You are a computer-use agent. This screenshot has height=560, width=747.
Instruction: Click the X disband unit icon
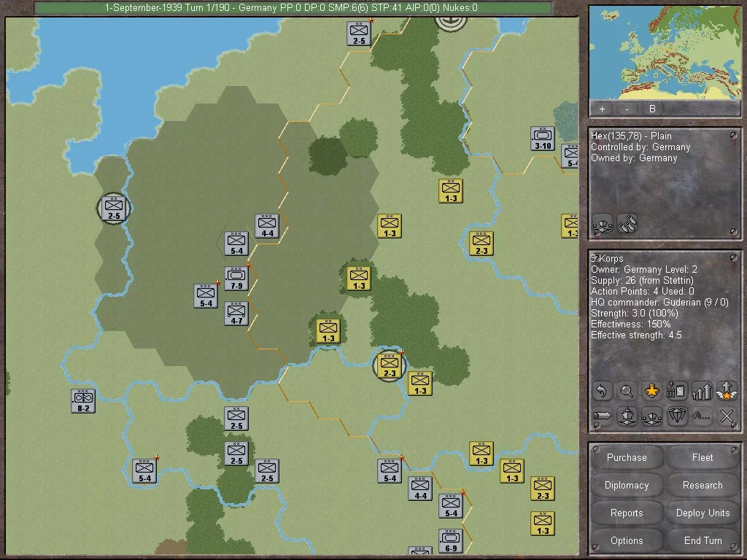click(x=727, y=416)
